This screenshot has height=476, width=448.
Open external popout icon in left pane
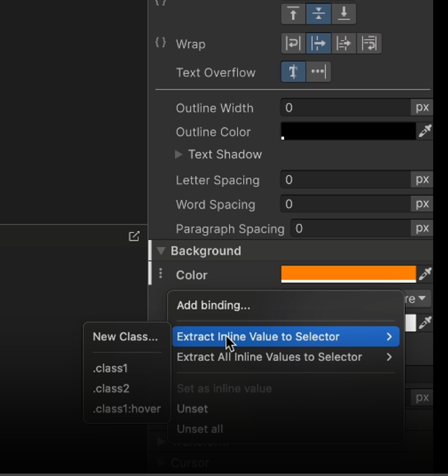[134, 236]
